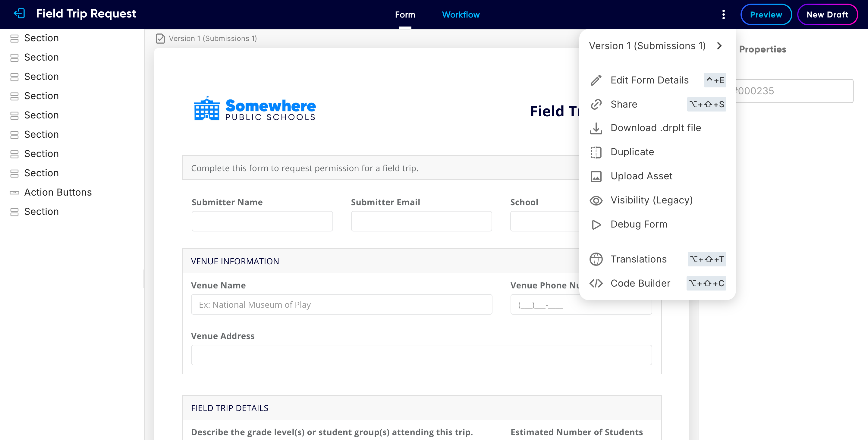Screen dimensions: 868x440
Task: Click the Submitter Email input field
Action: [x=421, y=221]
